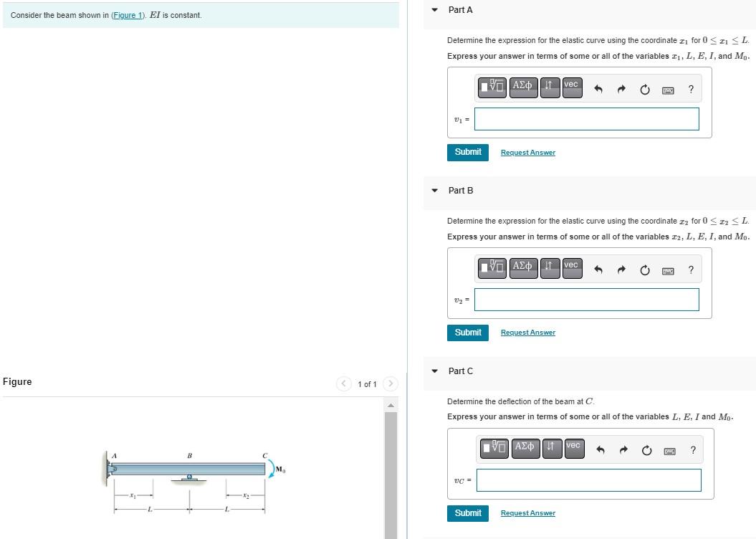
Task: Open the Greek symbols ΑΣΦ menu in Part A
Action: coord(522,87)
